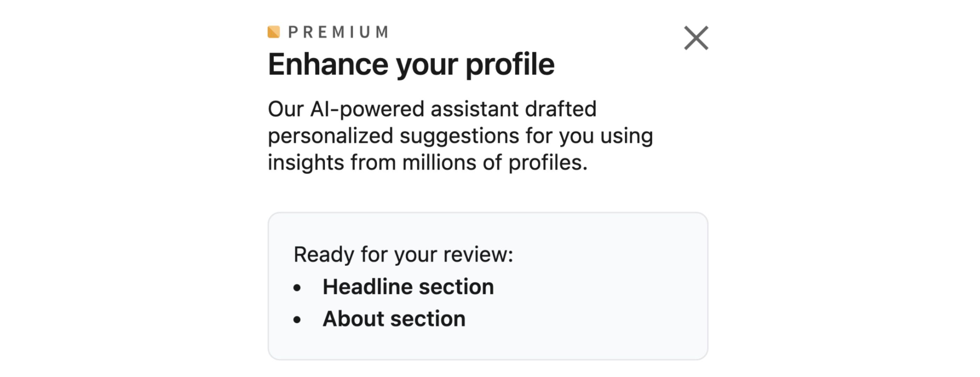Select the Headline section list item
The width and height of the screenshot is (980, 377).
click(408, 286)
